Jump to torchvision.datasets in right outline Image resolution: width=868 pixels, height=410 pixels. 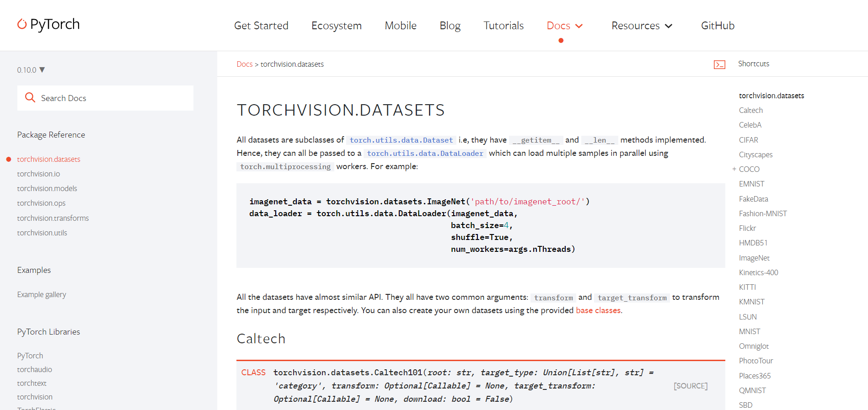point(772,96)
